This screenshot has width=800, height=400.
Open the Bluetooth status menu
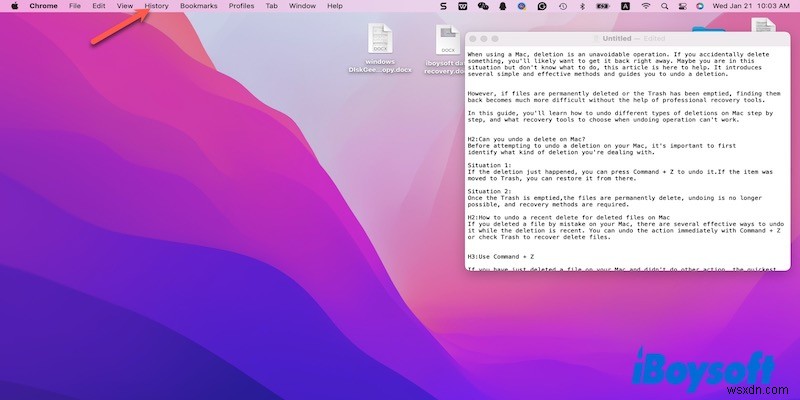coord(582,6)
